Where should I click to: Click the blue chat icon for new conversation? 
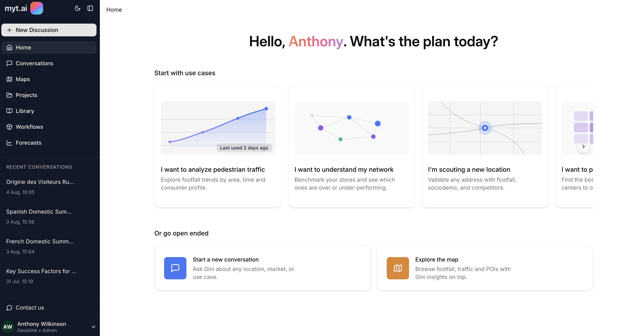pyautogui.click(x=175, y=268)
